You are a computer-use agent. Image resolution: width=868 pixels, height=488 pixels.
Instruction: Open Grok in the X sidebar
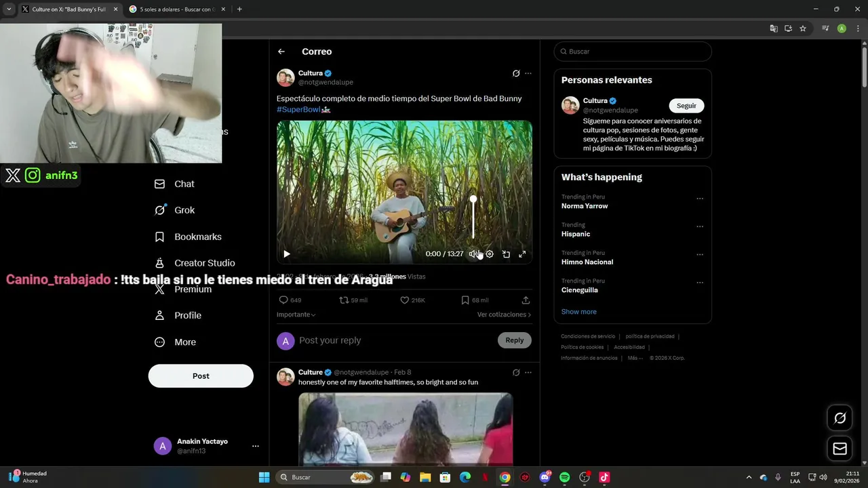click(174, 210)
